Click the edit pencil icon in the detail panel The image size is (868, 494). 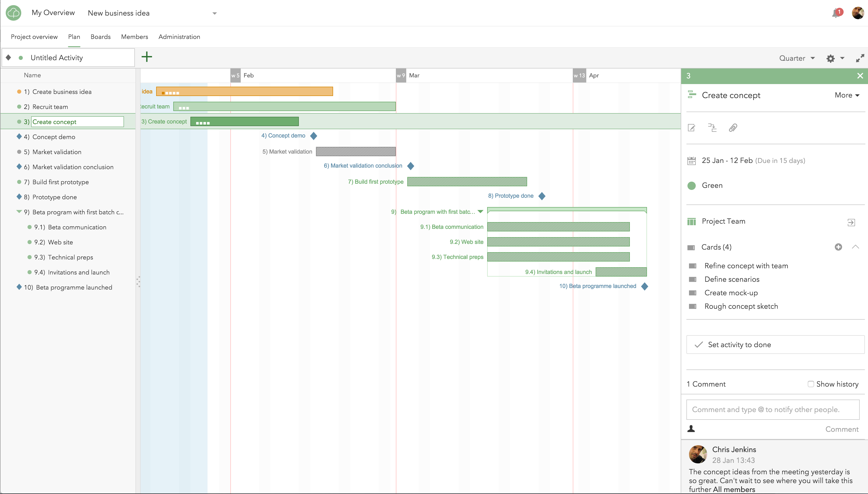[691, 128]
